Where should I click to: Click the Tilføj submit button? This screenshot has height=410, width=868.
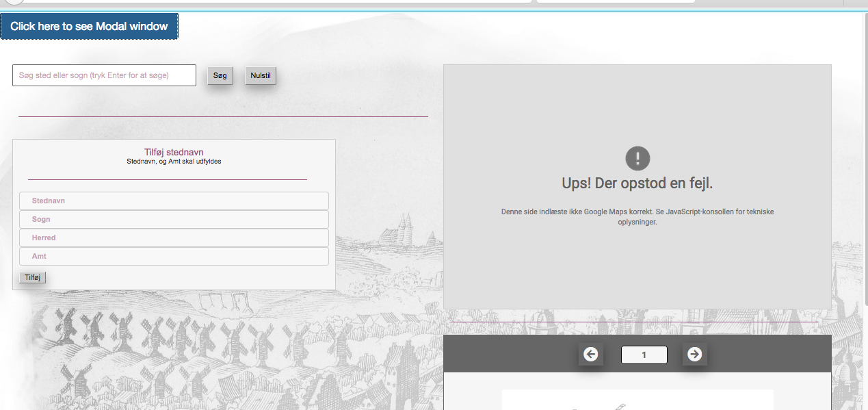[33, 277]
